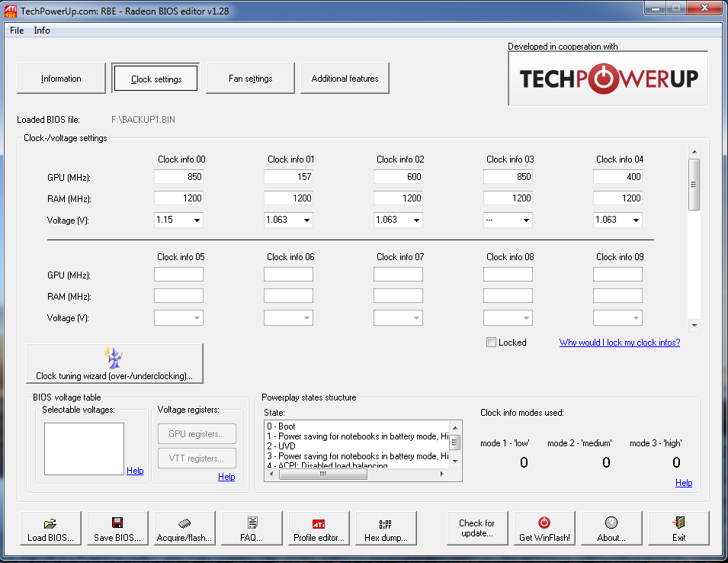Click Clock info 00 GPU MHz field

point(178,176)
